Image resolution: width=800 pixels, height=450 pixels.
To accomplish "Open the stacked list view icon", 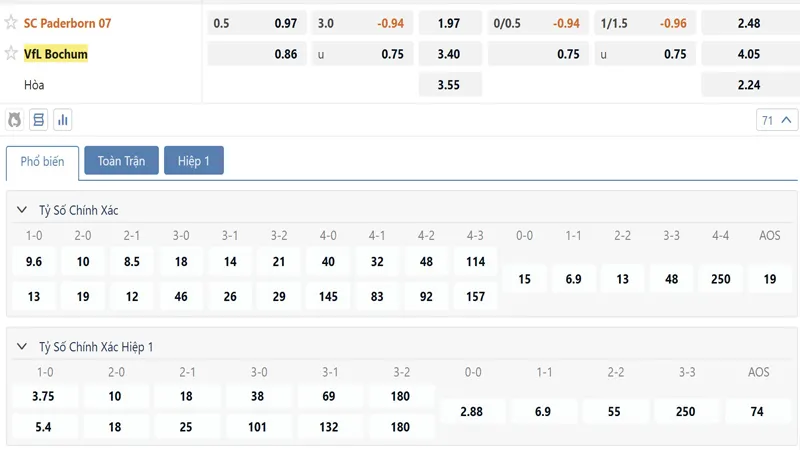I will [38, 120].
